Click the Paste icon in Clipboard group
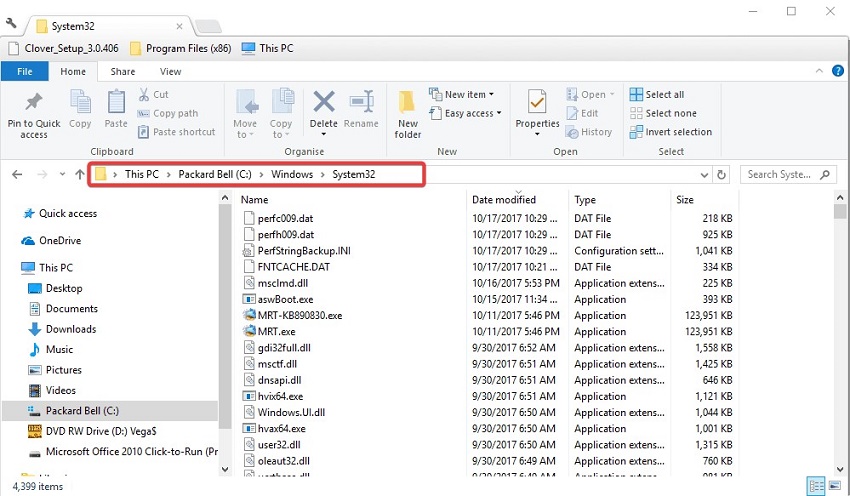 coord(116,103)
